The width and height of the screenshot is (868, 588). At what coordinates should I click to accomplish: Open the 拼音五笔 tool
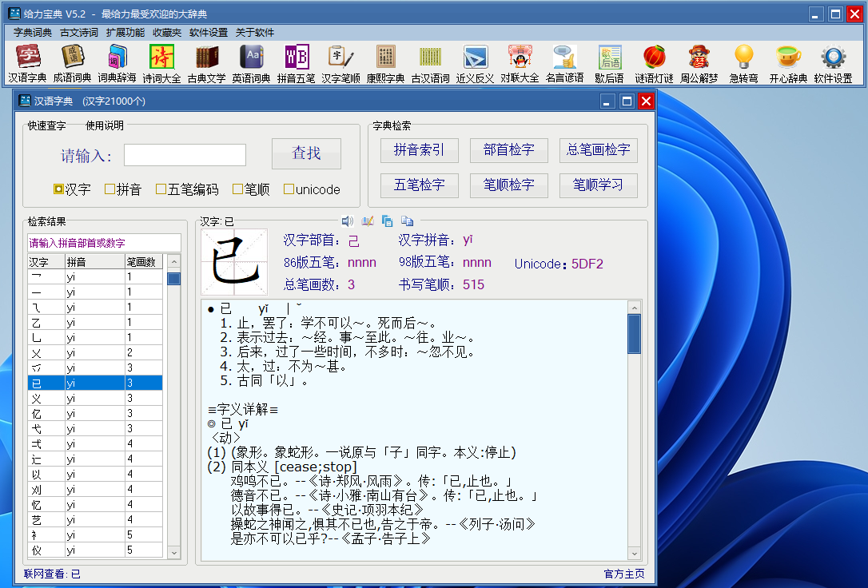297,64
